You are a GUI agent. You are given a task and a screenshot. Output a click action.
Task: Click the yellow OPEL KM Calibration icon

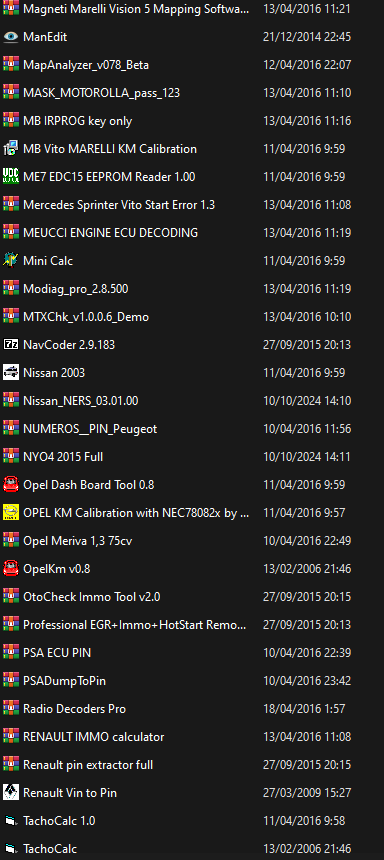[10, 512]
